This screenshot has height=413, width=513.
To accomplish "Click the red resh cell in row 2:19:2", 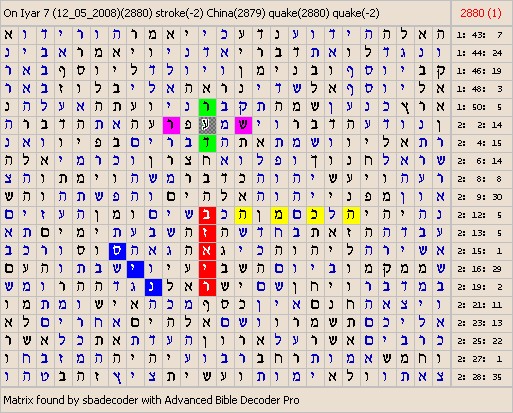I will [x=207, y=287].
